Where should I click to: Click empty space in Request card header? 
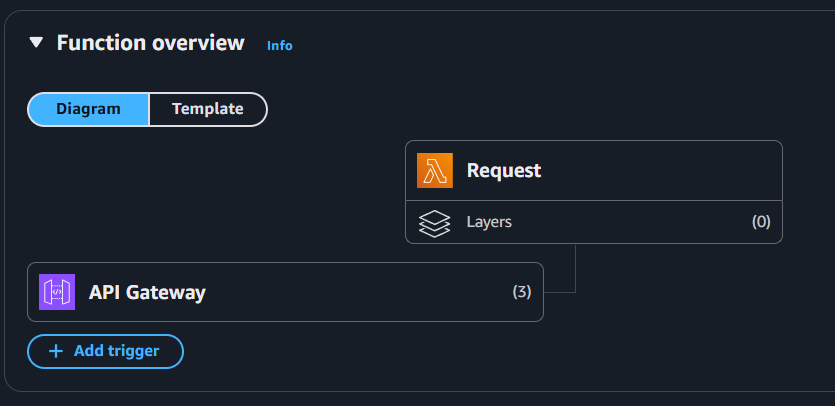pos(660,170)
